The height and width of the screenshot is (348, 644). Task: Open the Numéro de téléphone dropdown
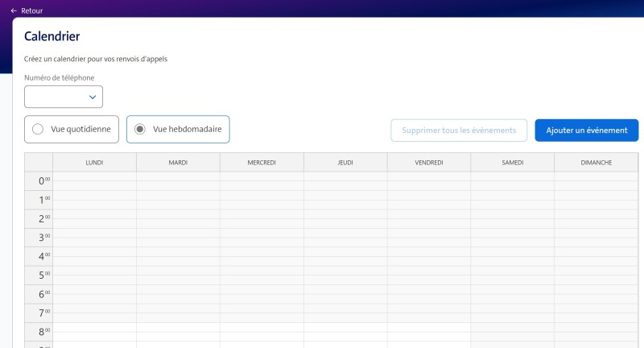point(64,97)
